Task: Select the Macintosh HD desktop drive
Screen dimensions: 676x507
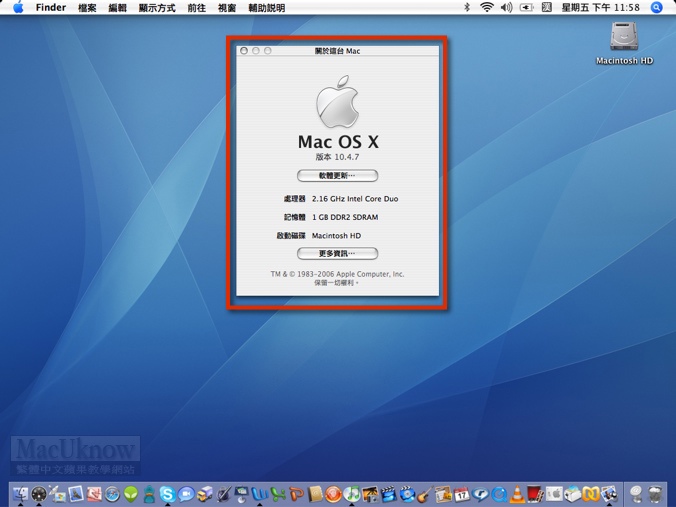Action: [x=624, y=43]
